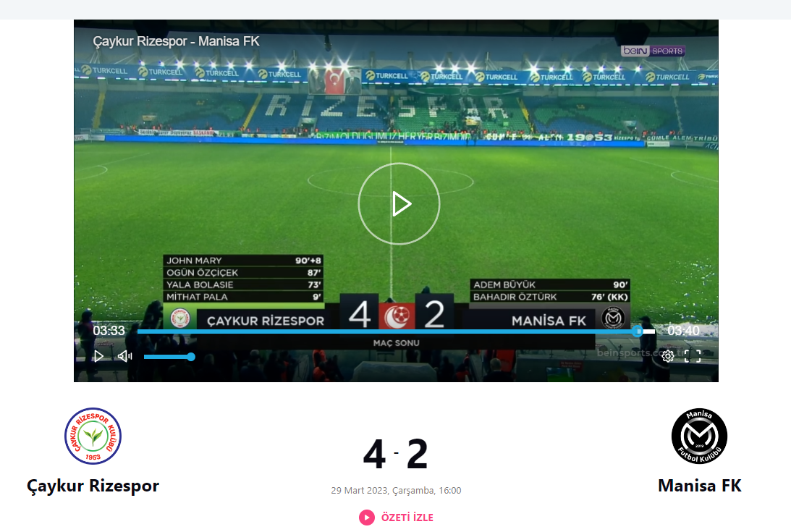Click the beIN SPORTS logo in video

(x=653, y=51)
